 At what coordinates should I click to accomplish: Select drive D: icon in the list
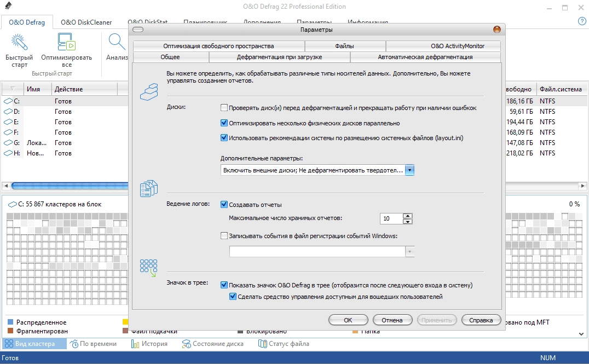click(8, 112)
